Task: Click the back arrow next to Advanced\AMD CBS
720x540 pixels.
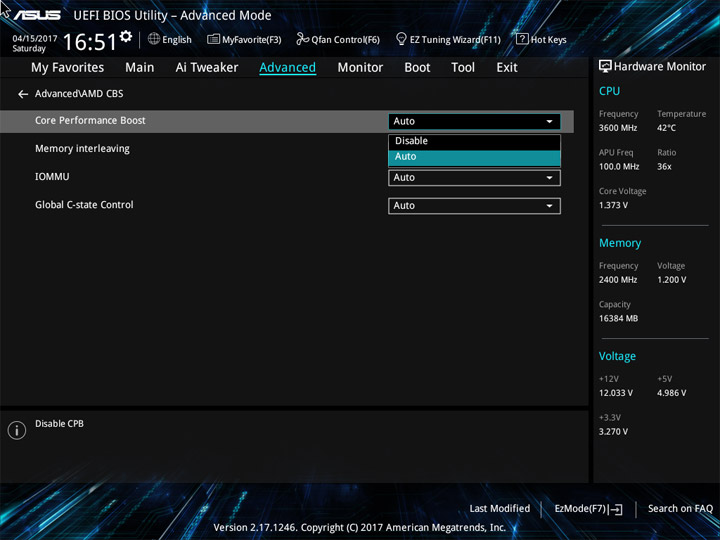Action: (22, 94)
